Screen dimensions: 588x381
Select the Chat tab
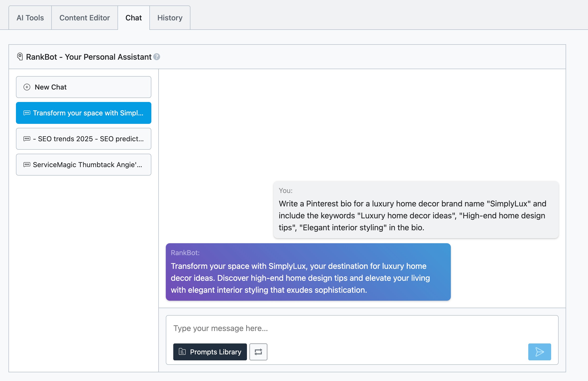point(133,17)
